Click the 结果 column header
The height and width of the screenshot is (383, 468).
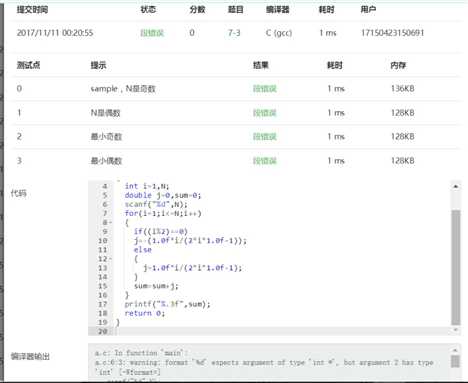click(x=261, y=65)
